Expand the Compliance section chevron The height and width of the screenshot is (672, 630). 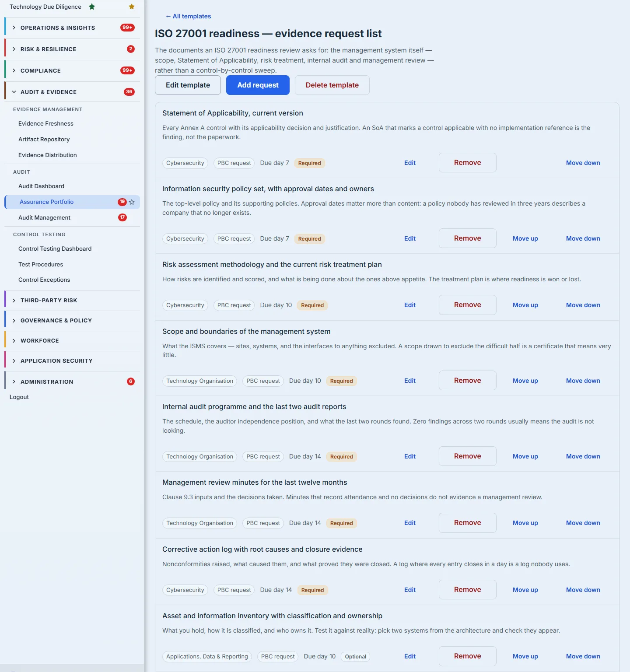14,70
